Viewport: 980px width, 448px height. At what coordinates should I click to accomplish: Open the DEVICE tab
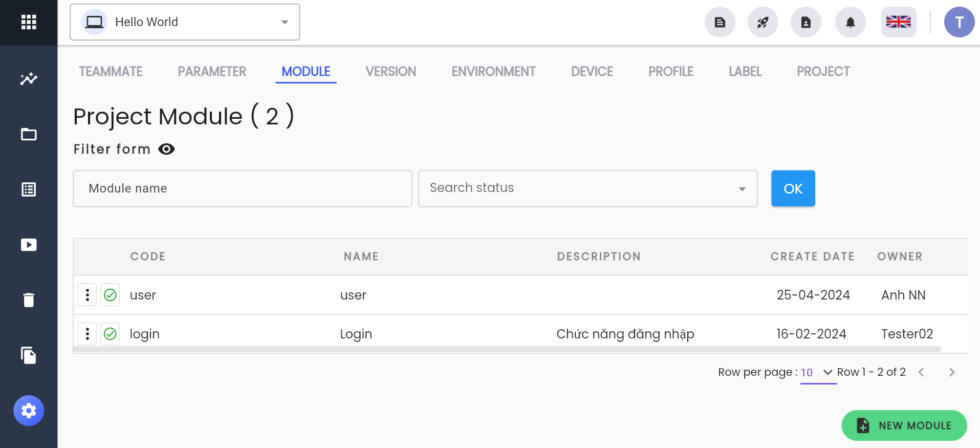pos(592,72)
